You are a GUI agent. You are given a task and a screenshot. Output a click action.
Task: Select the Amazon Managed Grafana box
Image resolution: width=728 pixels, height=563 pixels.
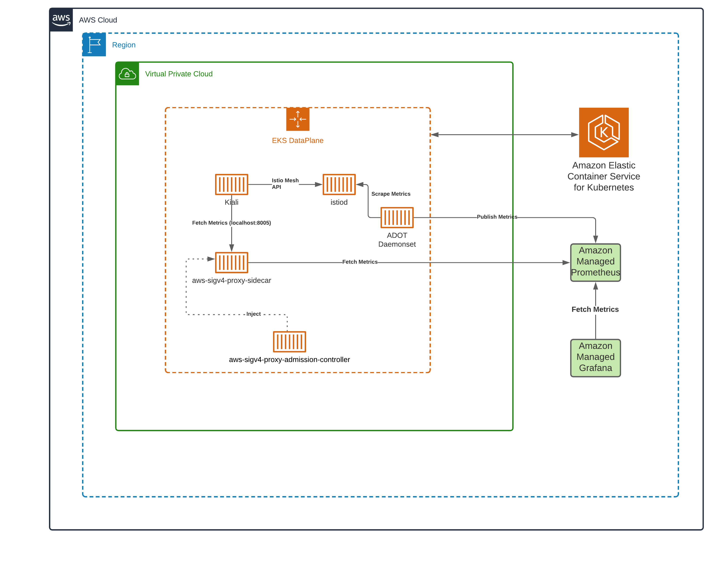(596, 358)
